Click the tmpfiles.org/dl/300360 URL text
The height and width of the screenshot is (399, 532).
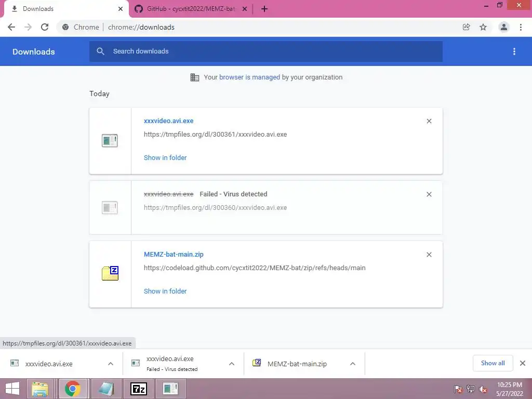pos(215,208)
